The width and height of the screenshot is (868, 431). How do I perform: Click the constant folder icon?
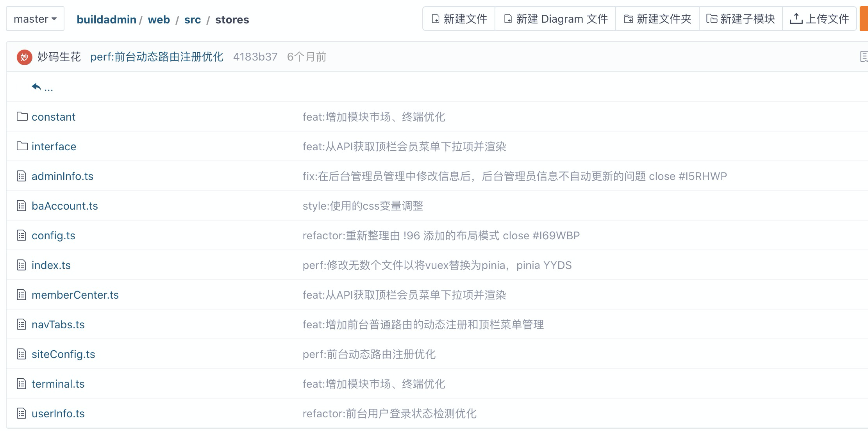(22, 116)
